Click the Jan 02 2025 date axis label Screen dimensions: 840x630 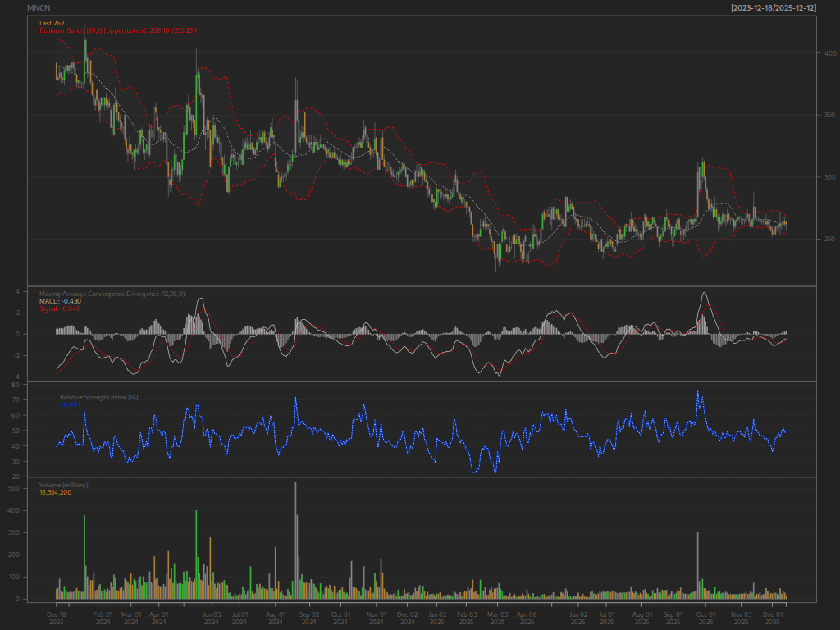[x=437, y=619]
